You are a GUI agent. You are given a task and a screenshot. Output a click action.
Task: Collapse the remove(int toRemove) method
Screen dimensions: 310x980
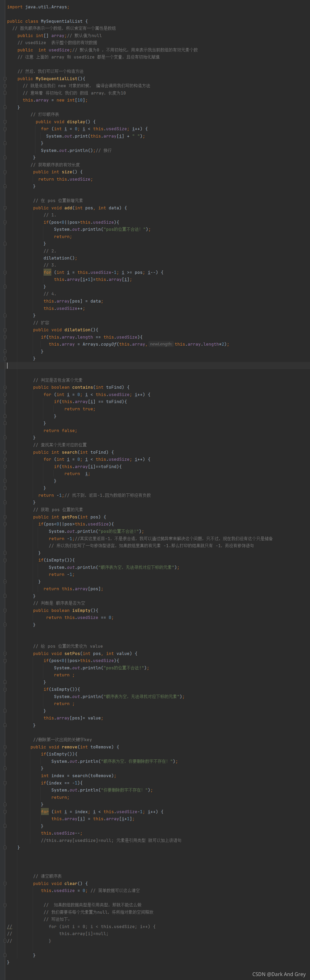point(5,747)
